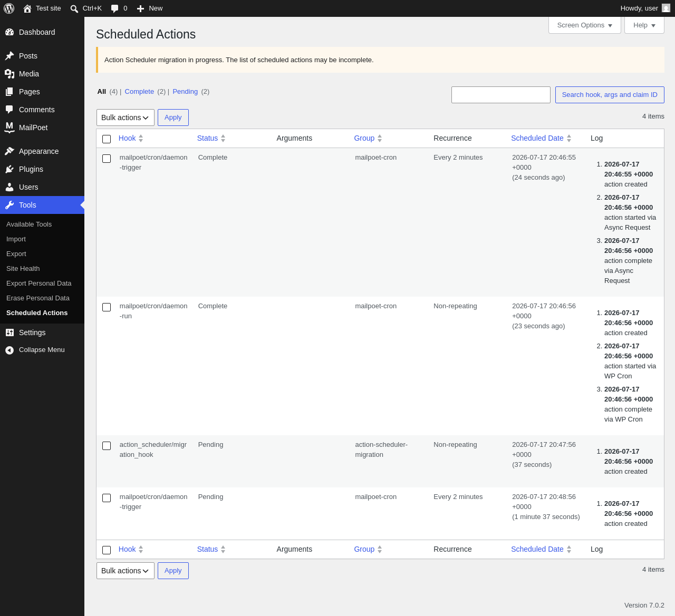Open the comments bubble icon in admin bar
Viewport: 675px width, 616px height.
coord(114,8)
